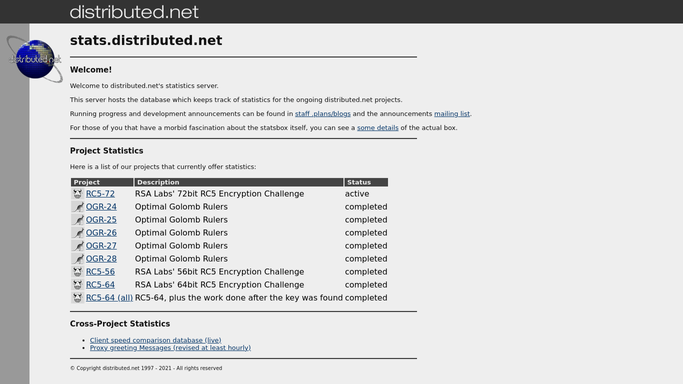683x384 pixels.
Task: Open the RC5-72 project stats link
Action: pyautogui.click(x=100, y=194)
